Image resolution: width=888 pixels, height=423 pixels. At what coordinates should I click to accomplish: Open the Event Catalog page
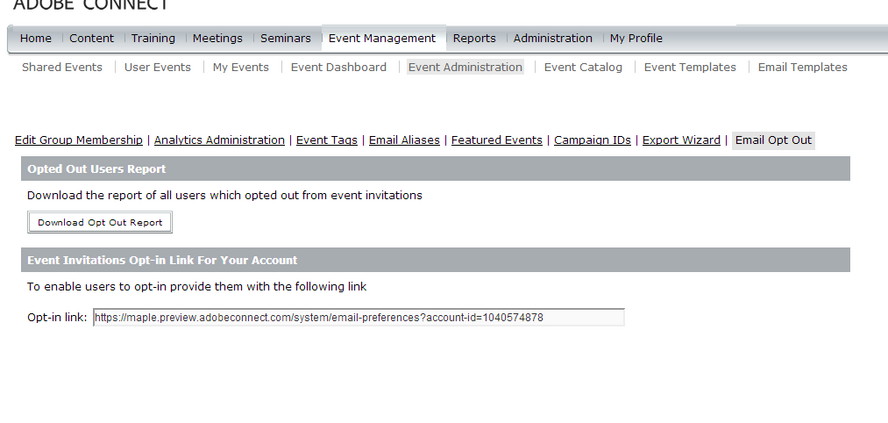click(583, 67)
